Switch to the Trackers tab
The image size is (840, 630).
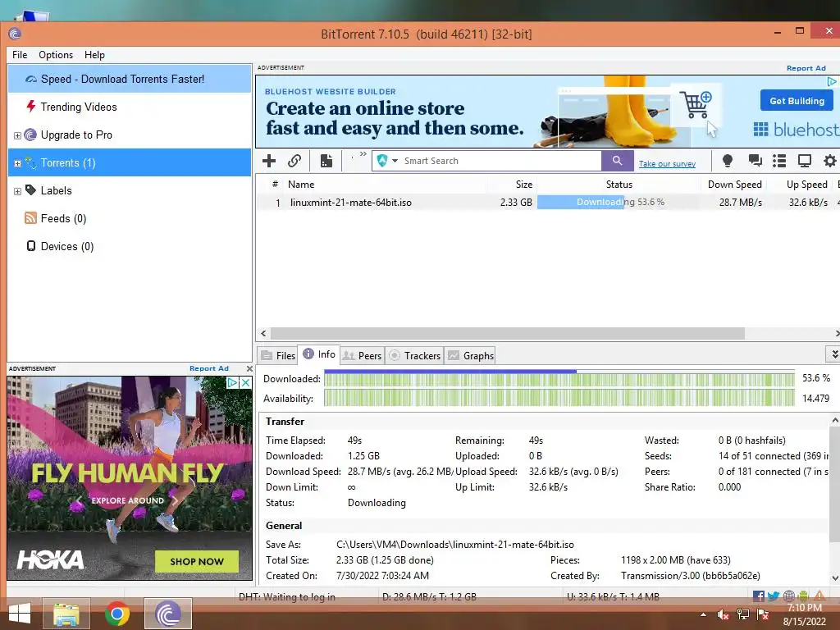tap(414, 356)
